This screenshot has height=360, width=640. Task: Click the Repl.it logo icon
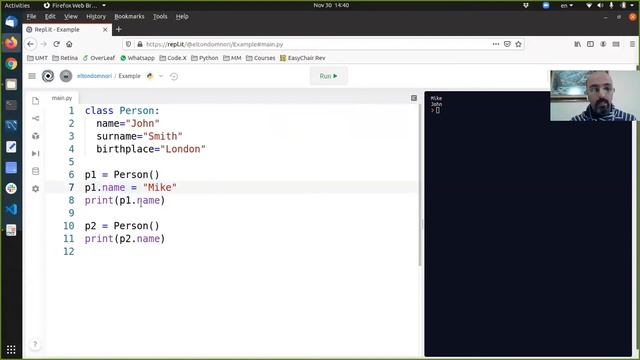point(48,76)
